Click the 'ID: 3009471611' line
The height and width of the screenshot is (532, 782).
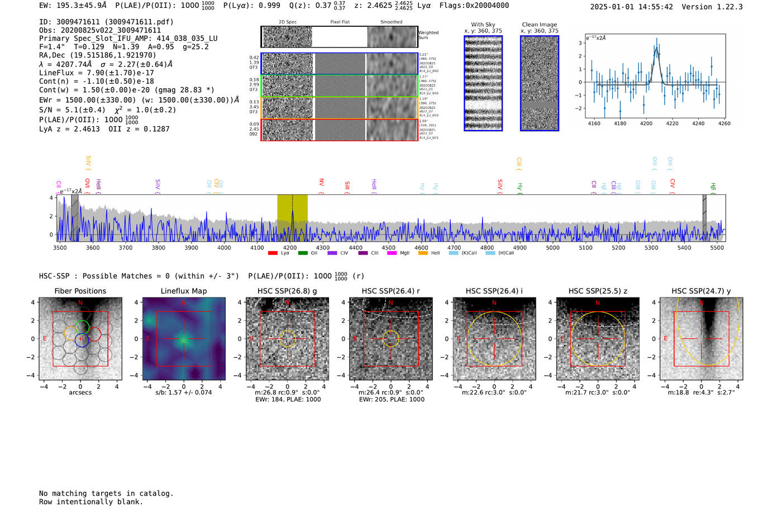tap(106, 22)
